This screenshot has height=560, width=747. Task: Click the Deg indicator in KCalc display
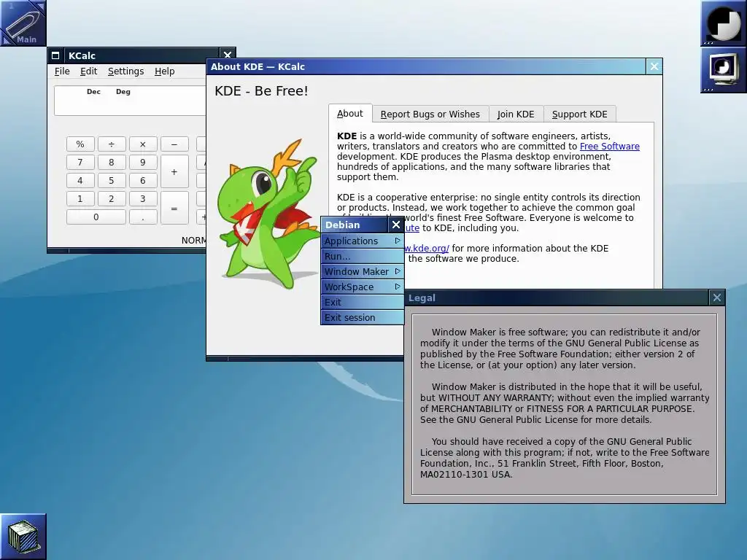pos(123,91)
